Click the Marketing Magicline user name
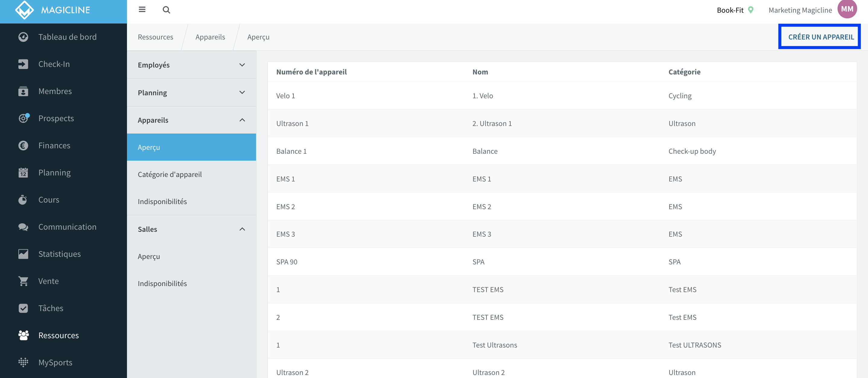The image size is (868, 378). point(800,10)
